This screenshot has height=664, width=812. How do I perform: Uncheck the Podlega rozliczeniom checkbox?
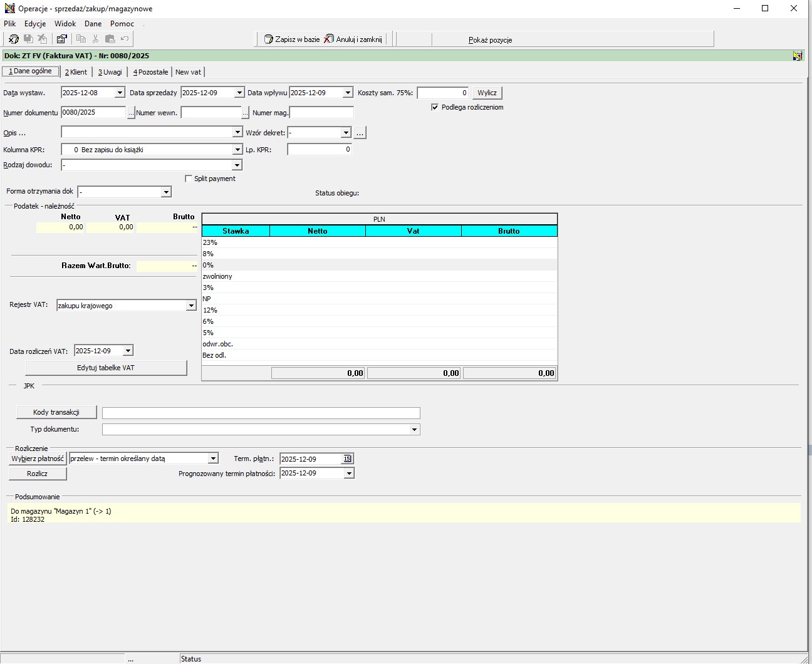coord(435,107)
